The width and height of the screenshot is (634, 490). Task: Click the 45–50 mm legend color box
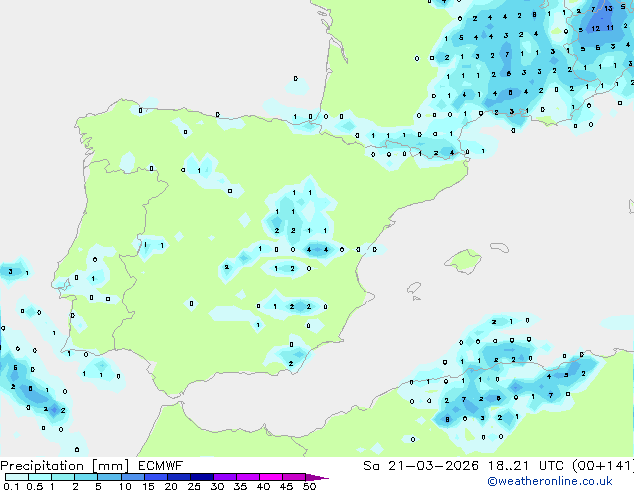[294, 477]
